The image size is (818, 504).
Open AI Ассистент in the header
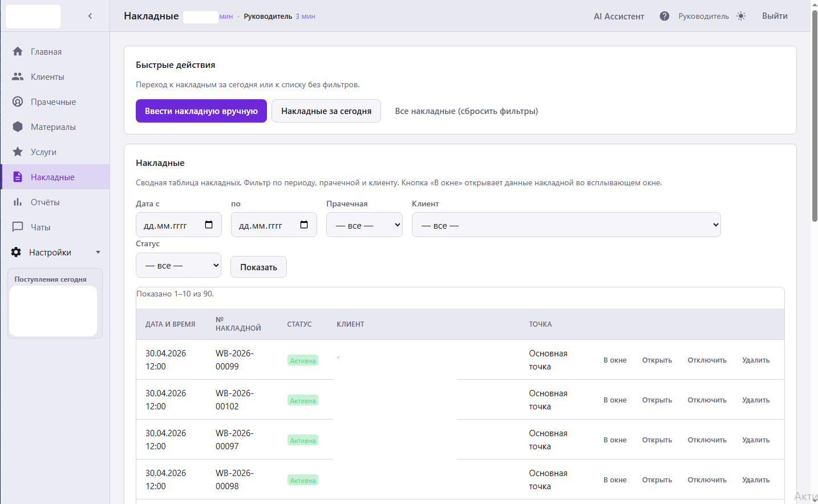tap(619, 16)
